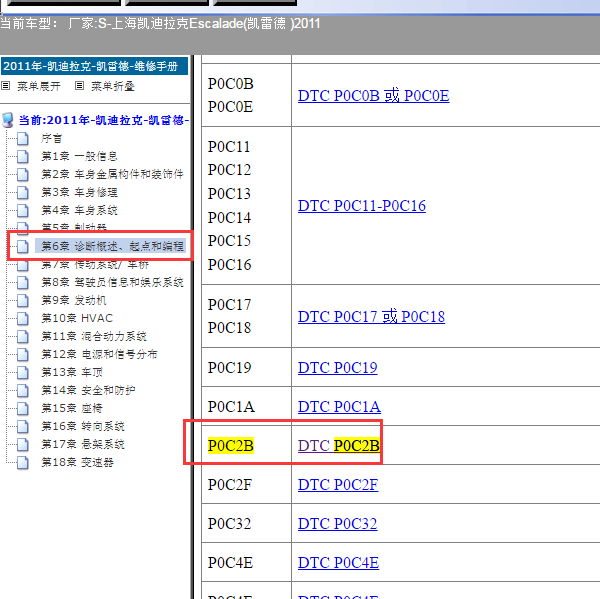This screenshot has height=599, width=600.
Task: Open link DTC P0C2F
Action: [338, 485]
